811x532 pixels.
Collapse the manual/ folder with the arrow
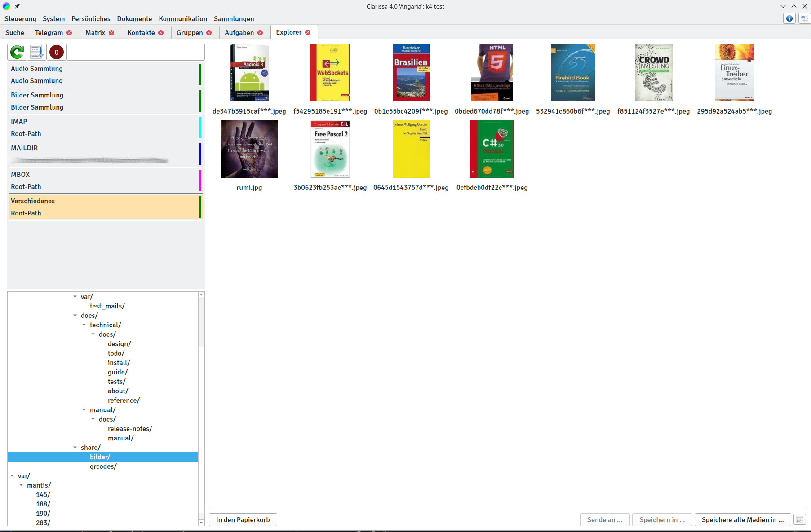pyautogui.click(x=84, y=409)
